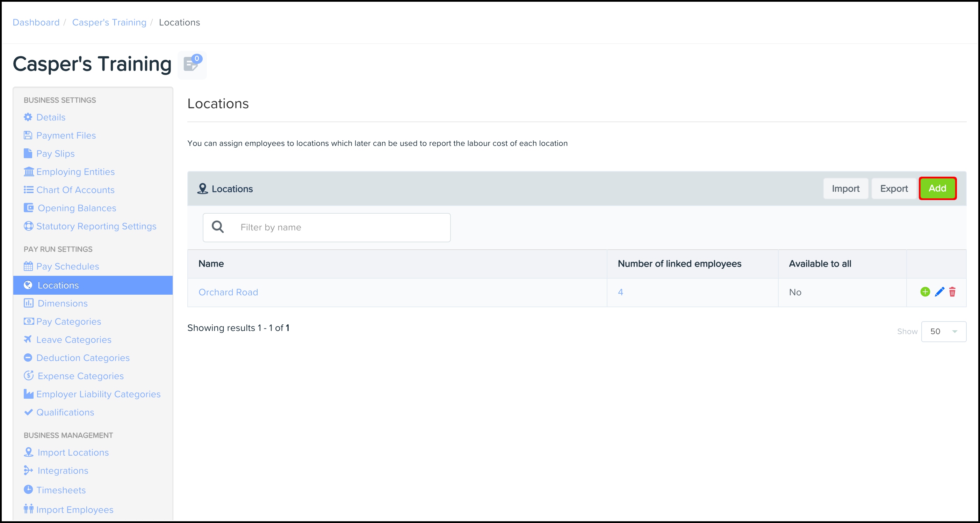The image size is (980, 523).
Task: Click the Export button
Action: tap(894, 189)
